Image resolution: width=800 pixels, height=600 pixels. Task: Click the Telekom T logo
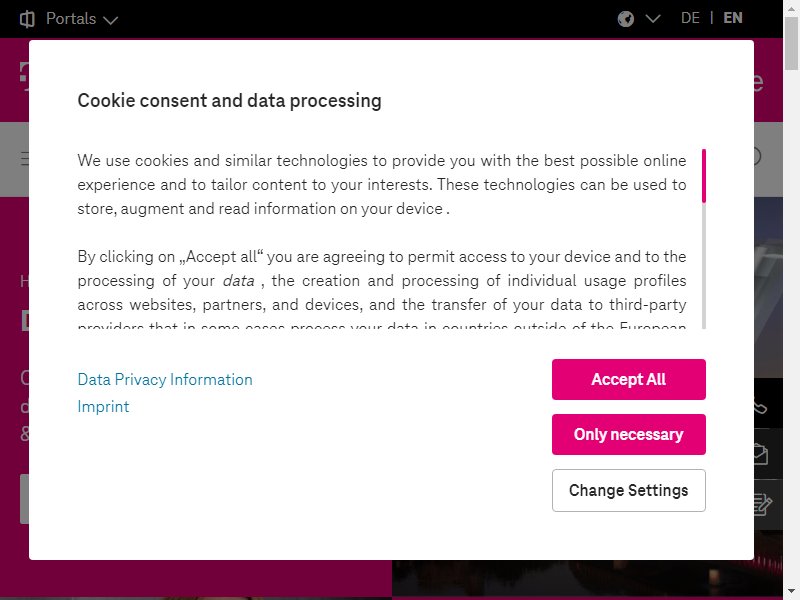coord(24,76)
